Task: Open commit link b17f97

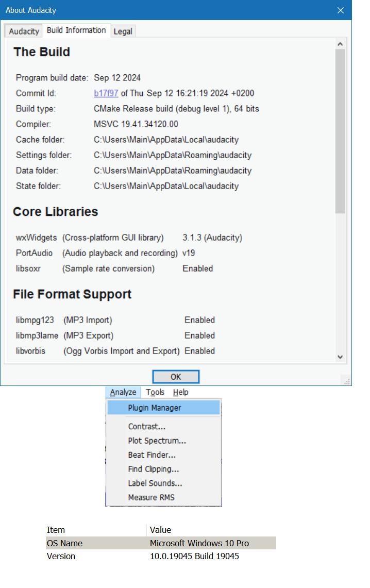Action: click(x=106, y=93)
